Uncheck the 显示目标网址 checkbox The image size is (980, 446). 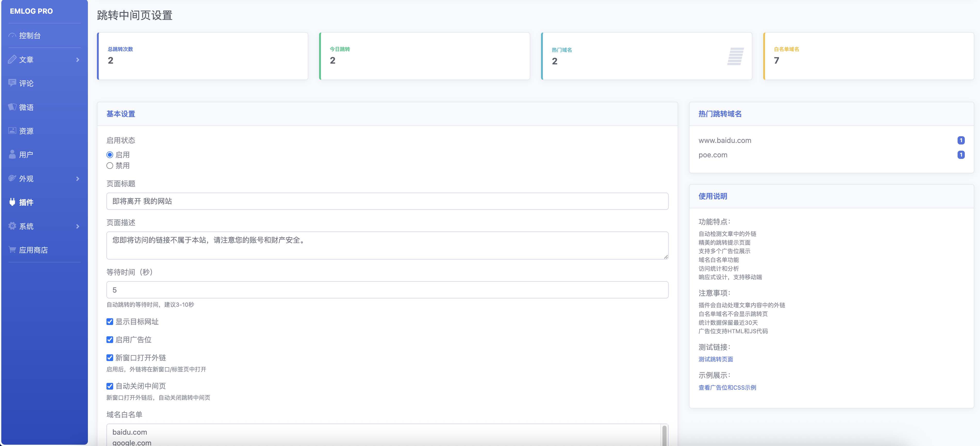[110, 322]
